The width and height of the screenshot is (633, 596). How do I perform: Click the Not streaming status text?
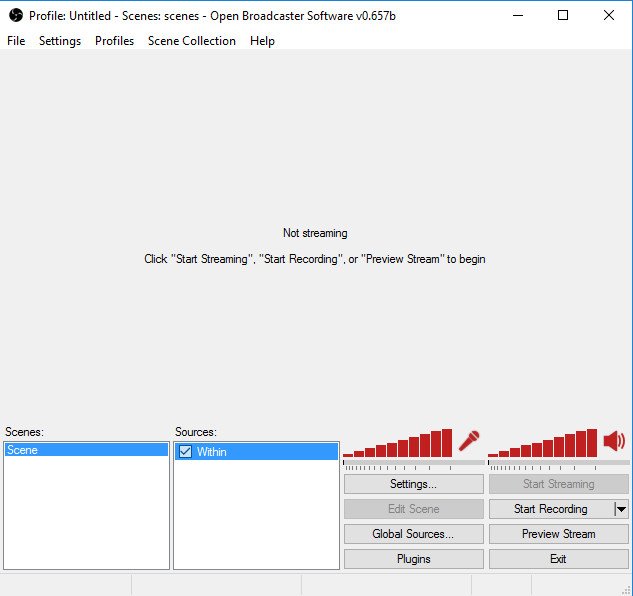tap(315, 233)
